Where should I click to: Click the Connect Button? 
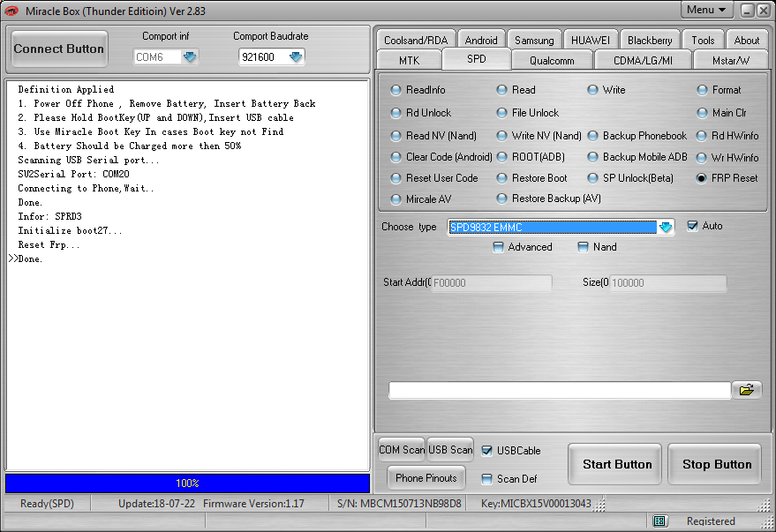pyautogui.click(x=59, y=49)
